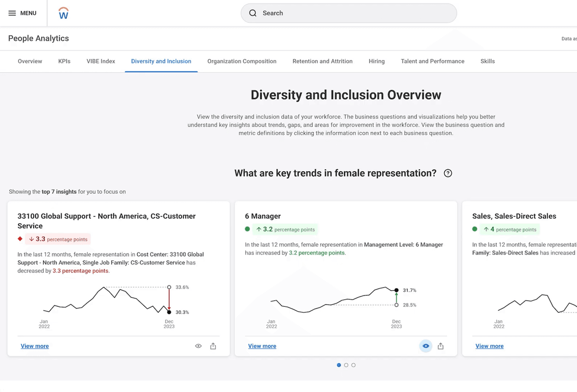
Task: Click the green dot on Sales card
Action: (x=475, y=229)
